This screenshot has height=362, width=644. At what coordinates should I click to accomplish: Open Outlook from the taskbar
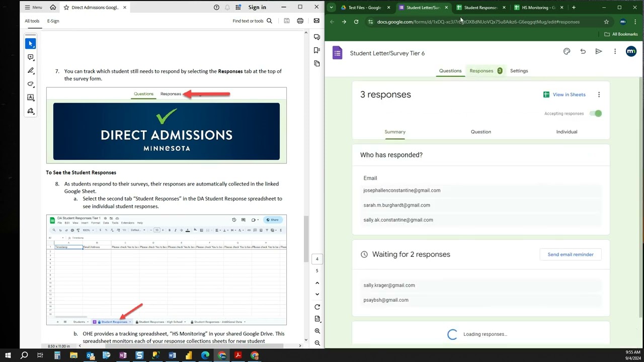(x=90, y=355)
